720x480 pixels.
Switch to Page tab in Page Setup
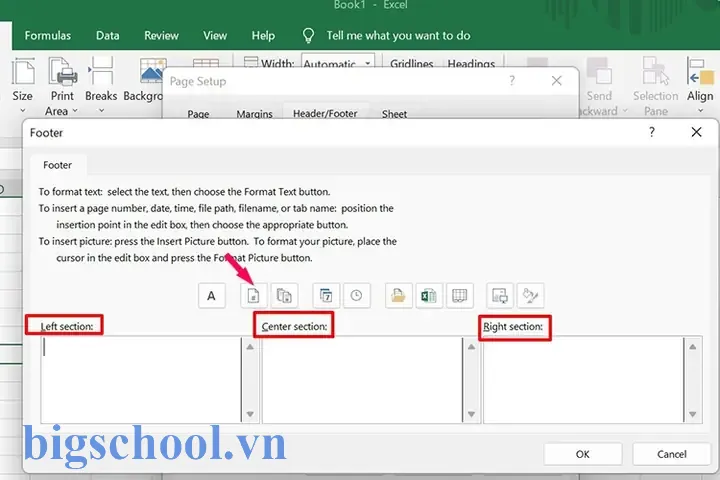[198, 113]
